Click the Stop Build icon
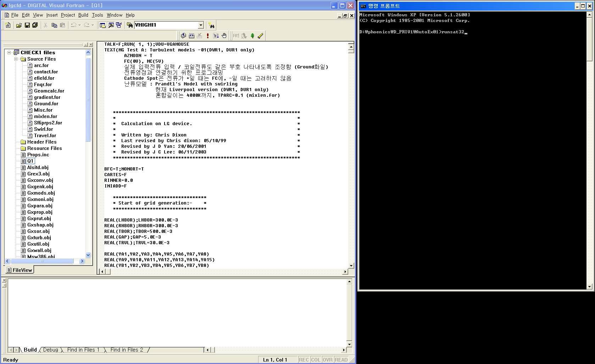The image size is (595, 364). [x=200, y=36]
